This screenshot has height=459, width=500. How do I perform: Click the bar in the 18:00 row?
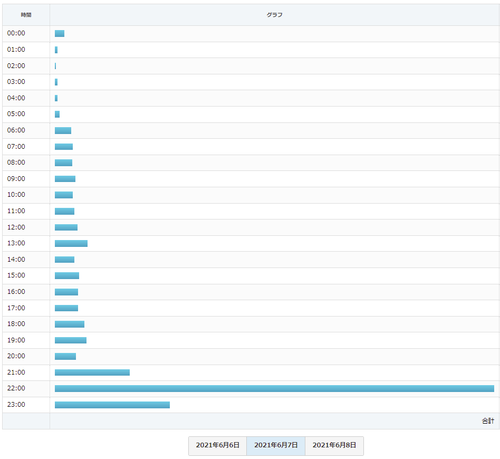click(x=70, y=324)
